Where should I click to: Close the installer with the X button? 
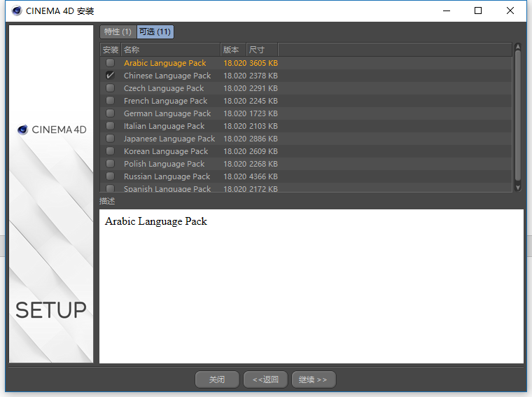[x=510, y=11]
